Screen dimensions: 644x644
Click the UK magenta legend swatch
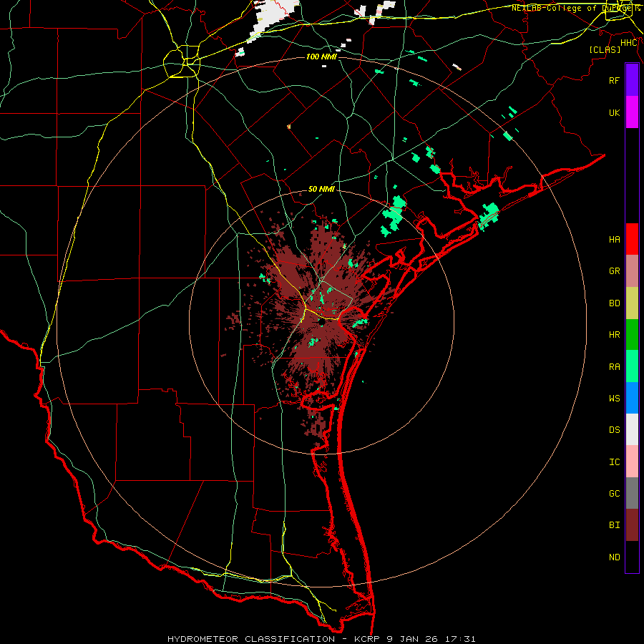point(632,112)
